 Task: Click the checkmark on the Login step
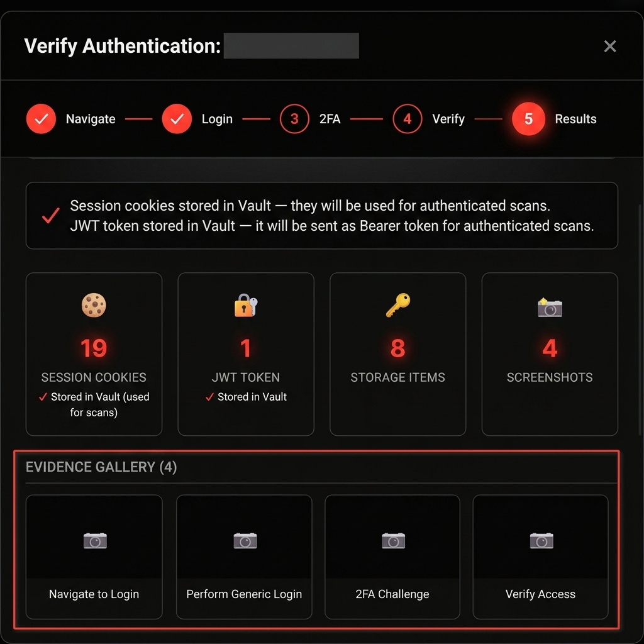[177, 118]
